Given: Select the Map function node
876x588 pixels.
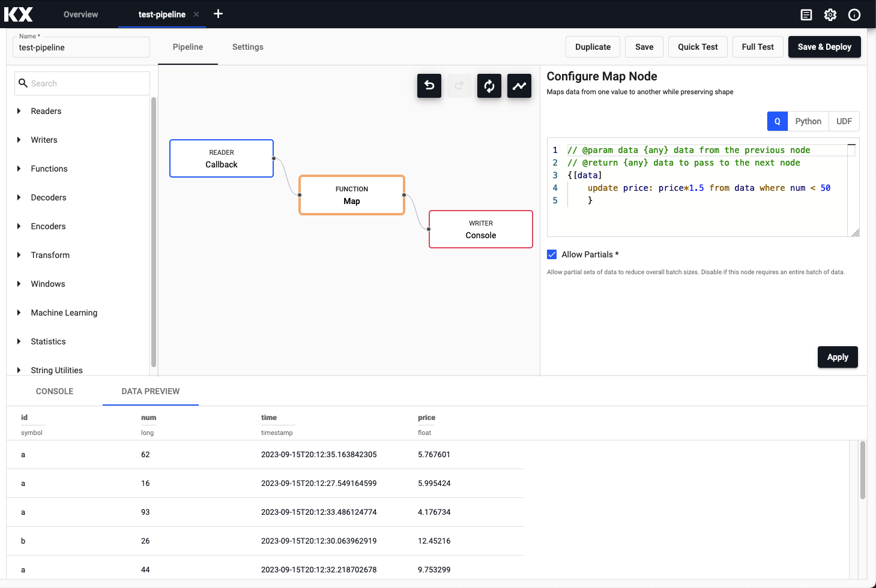Looking at the screenshot, I should coord(352,195).
